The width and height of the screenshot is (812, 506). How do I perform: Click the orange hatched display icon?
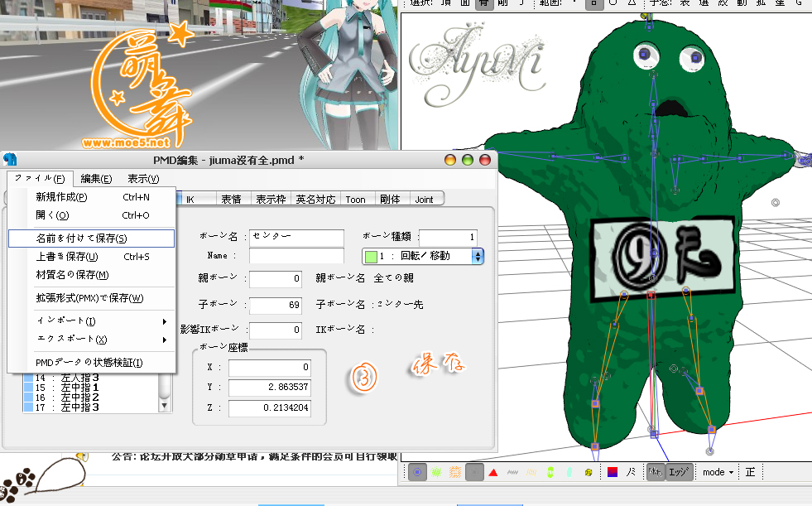point(454,472)
